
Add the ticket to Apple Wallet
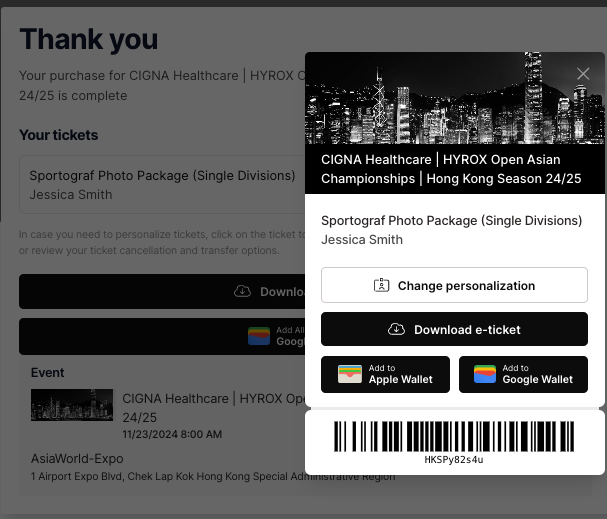[385, 374]
